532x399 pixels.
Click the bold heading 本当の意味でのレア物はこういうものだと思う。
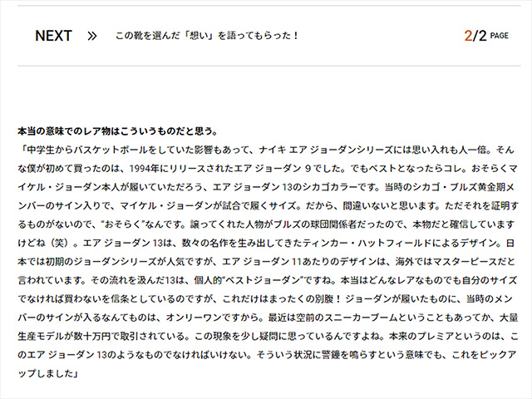point(118,131)
